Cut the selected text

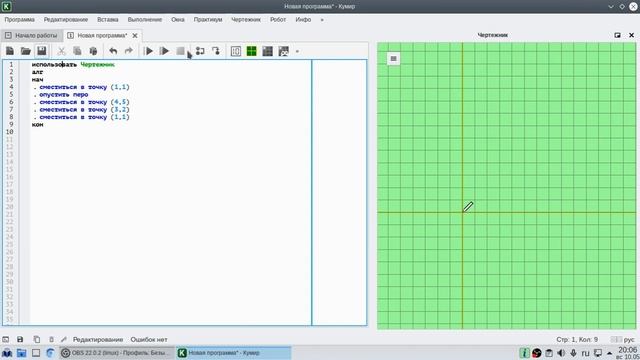pyautogui.click(x=61, y=51)
